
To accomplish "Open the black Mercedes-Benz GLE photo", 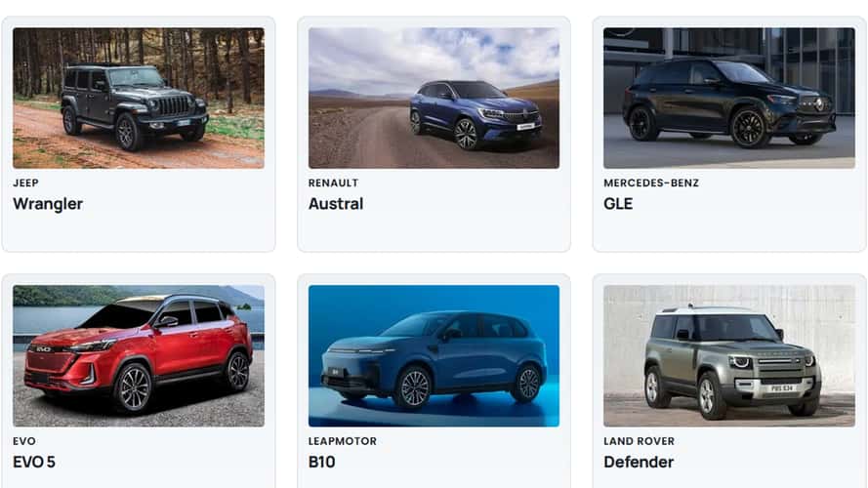I will [x=729, y=98].
